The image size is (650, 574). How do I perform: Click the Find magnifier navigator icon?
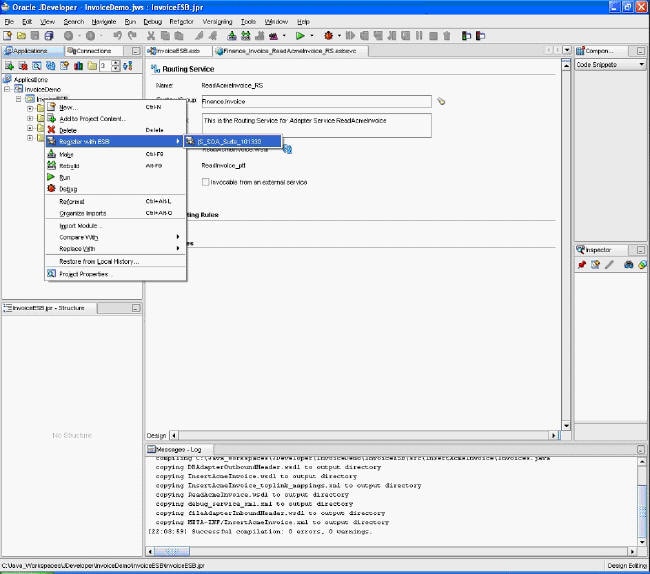[37, 65]
